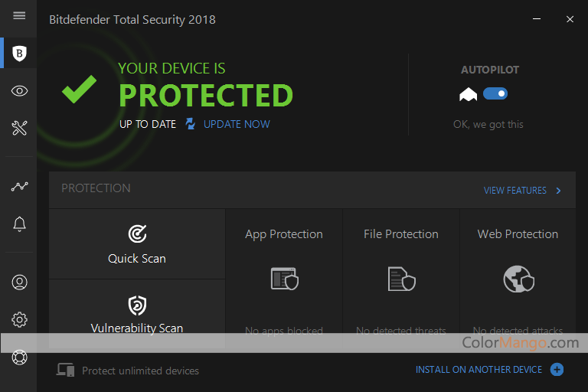Click the AUTOPILOT heading
This screenshot has width=588, height=392.
pos(490,70)
